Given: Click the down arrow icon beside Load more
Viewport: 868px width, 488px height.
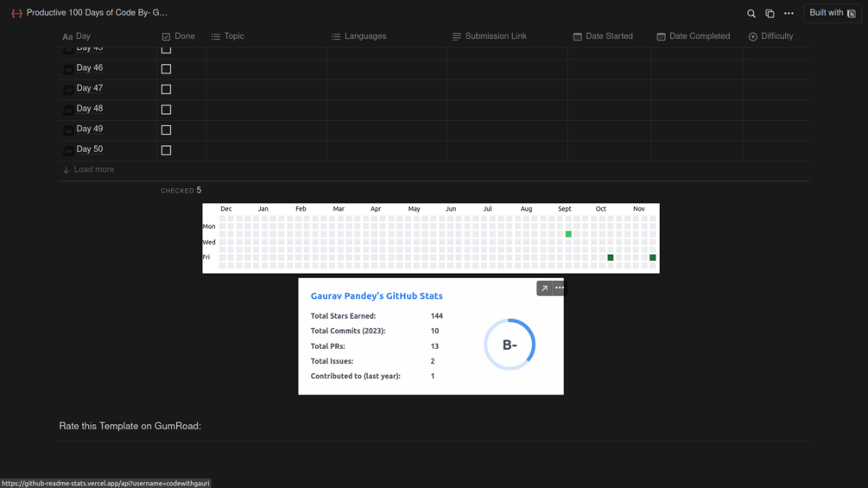Looking at the screenshot, I should tap(66, 170).
